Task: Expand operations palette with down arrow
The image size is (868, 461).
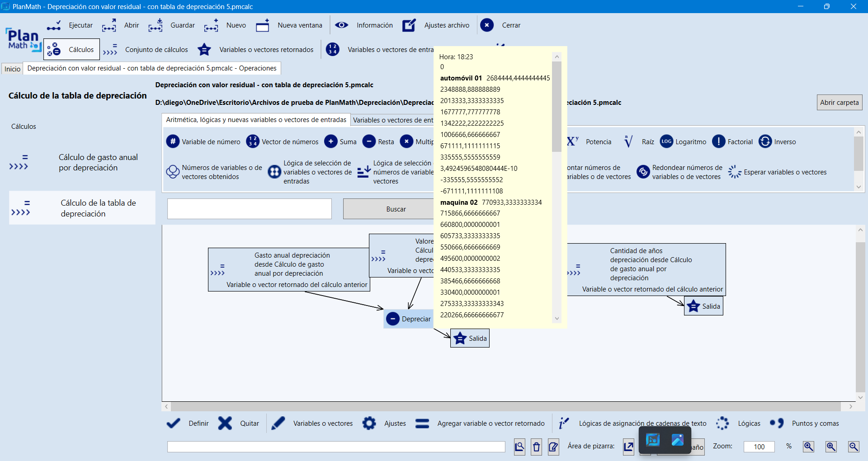Action: (859, 187)
